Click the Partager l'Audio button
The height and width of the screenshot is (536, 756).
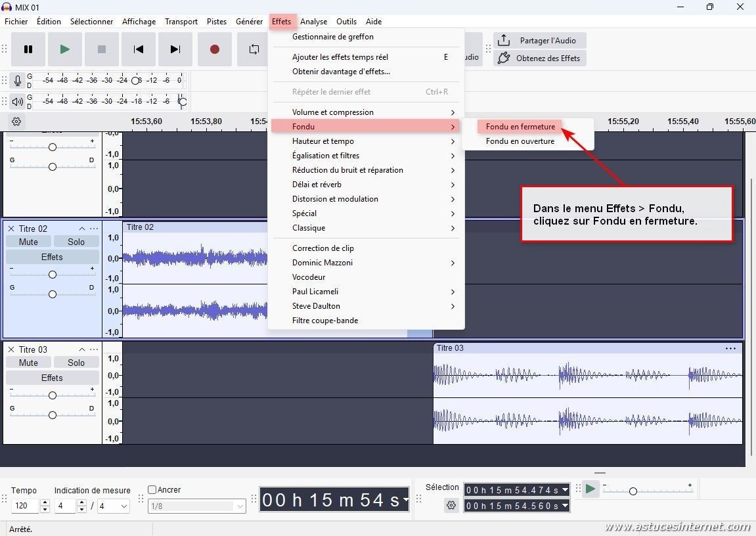pyautogui.click(x=540, y=41)
